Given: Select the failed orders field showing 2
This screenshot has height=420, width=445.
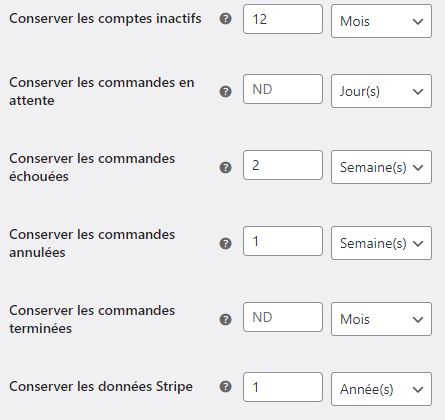Looking at the screenshot, I should point(283,165).
